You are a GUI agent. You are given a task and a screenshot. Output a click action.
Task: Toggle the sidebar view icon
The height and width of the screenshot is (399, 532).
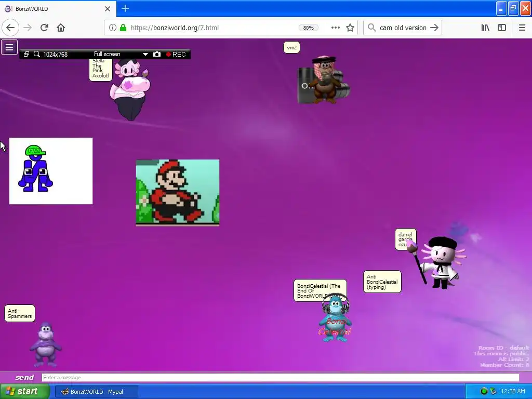[502, 28]
